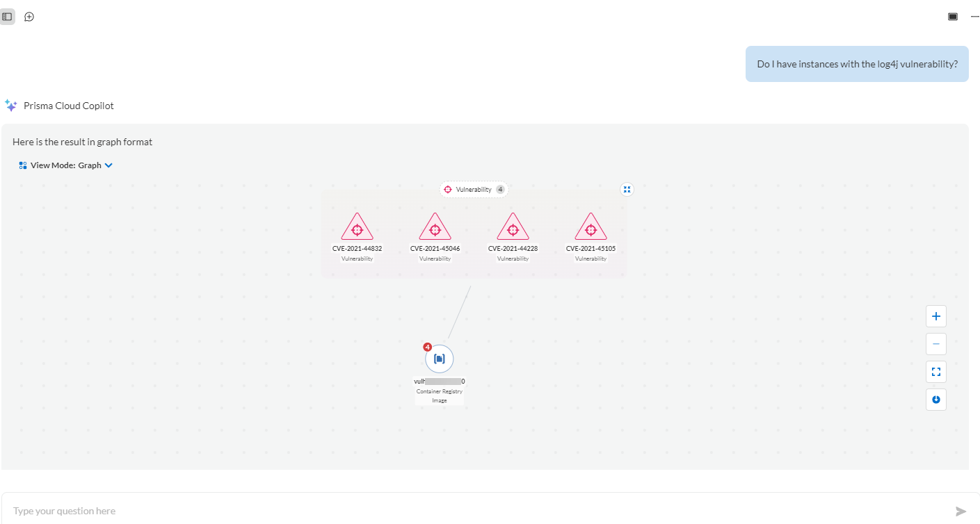Select the CVE-2021-45046 vulnerability node

(x=435, y=229)
